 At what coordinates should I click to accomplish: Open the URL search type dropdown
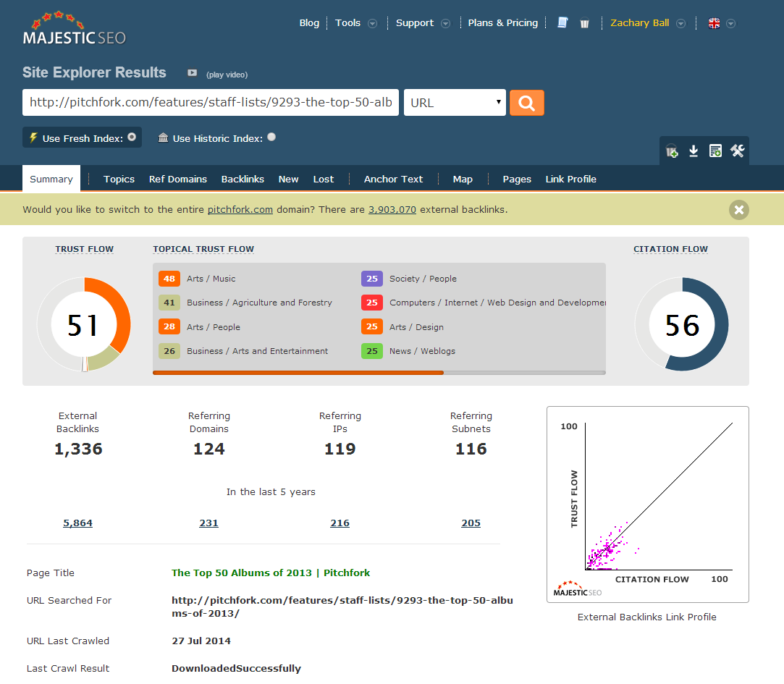(455, 103)
